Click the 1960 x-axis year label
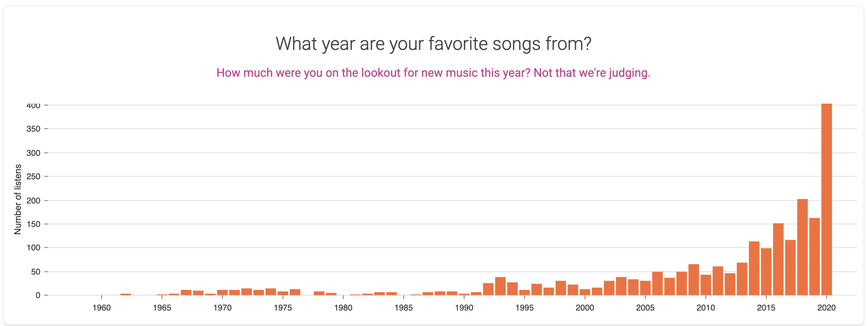868x326 pixels. click(102, 308)
